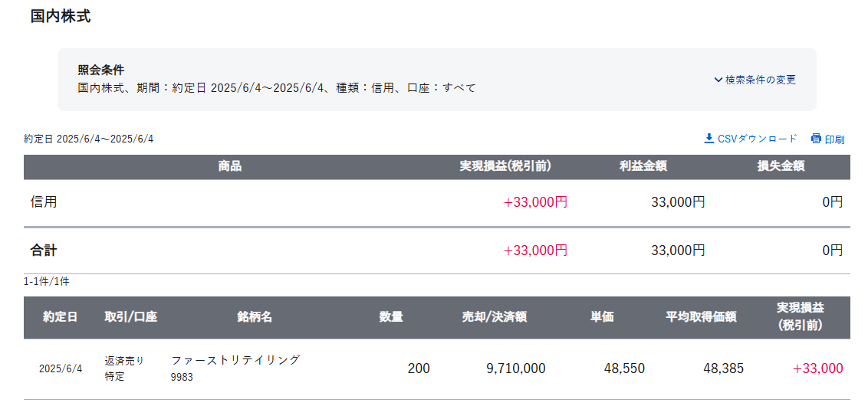Click the 利益金額 column header

pos(643,166)
